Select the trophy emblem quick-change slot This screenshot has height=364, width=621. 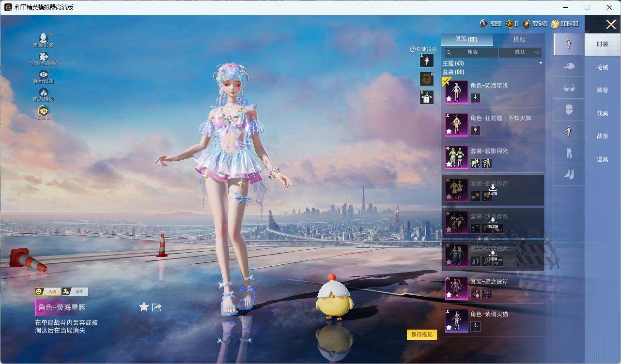pyautogui.click(x=426, y=79)
